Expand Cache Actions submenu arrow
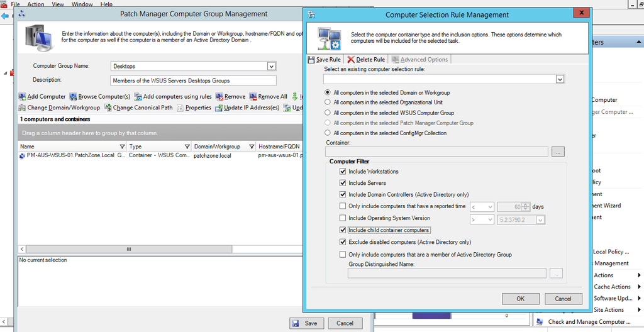The width and height of the screenshot is (644, 332). [x=640, y=287]
